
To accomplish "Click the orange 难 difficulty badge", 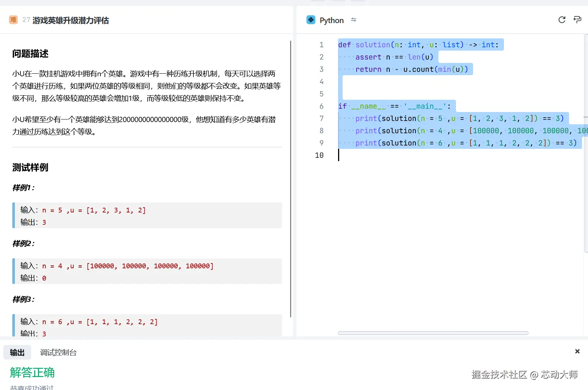I will tap(13, 20).
